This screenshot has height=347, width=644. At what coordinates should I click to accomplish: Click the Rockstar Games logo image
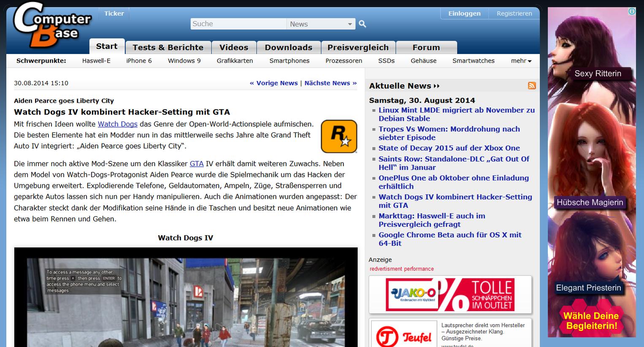tap(339, 136)
